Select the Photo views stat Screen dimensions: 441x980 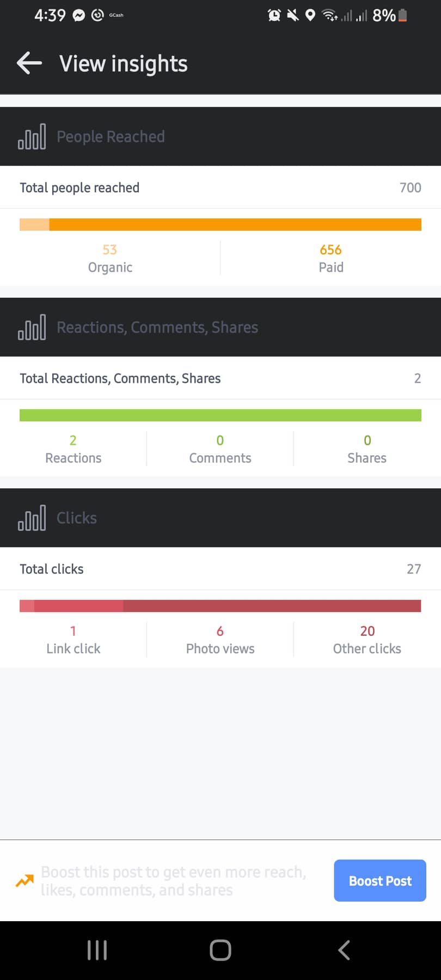220,639
